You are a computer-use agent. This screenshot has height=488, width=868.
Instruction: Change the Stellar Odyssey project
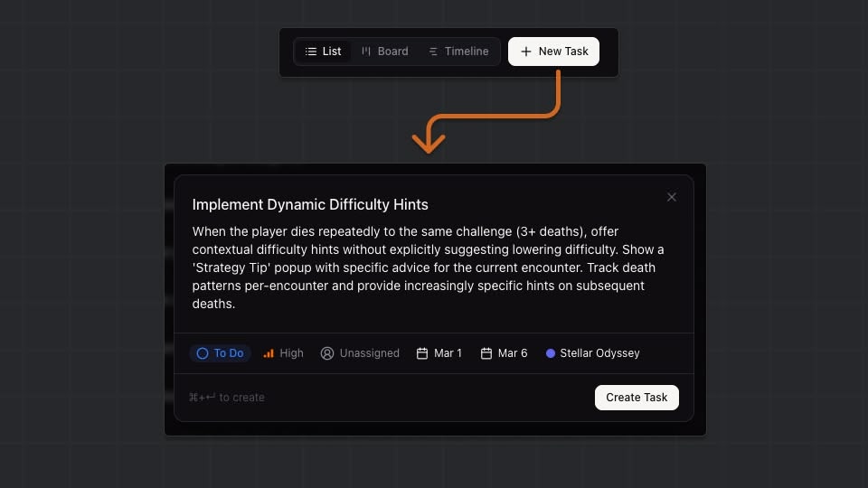(x=592, y=353)
